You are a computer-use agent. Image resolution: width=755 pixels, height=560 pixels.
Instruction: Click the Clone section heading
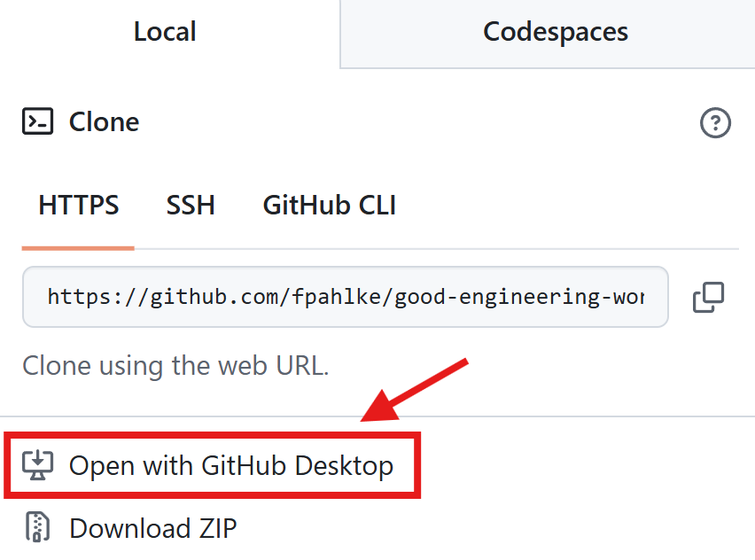point(104,121)
